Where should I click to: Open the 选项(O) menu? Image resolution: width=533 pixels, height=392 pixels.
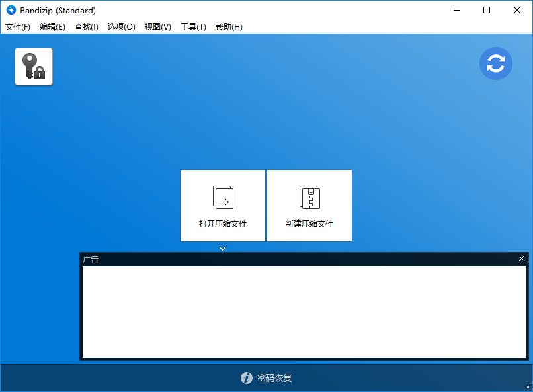coord(121,27)
